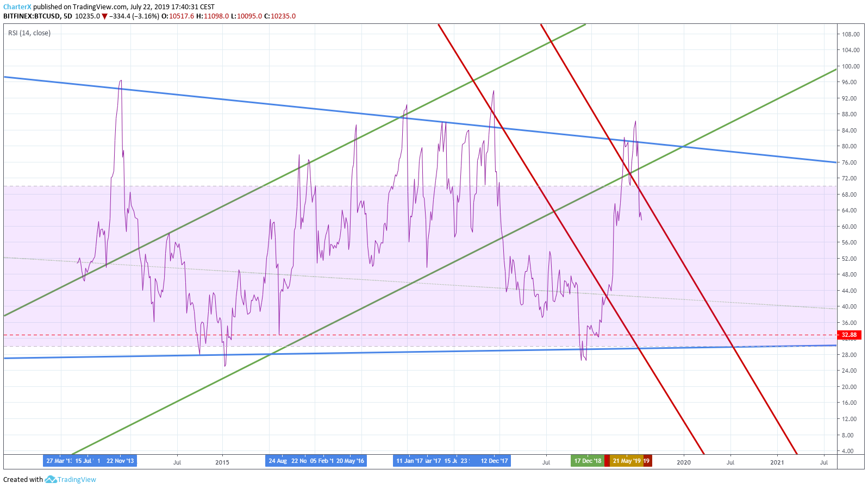This screenshot has width=868, height=489.
Task: Click the 72.00 price scale value
Action: [849, 178]
